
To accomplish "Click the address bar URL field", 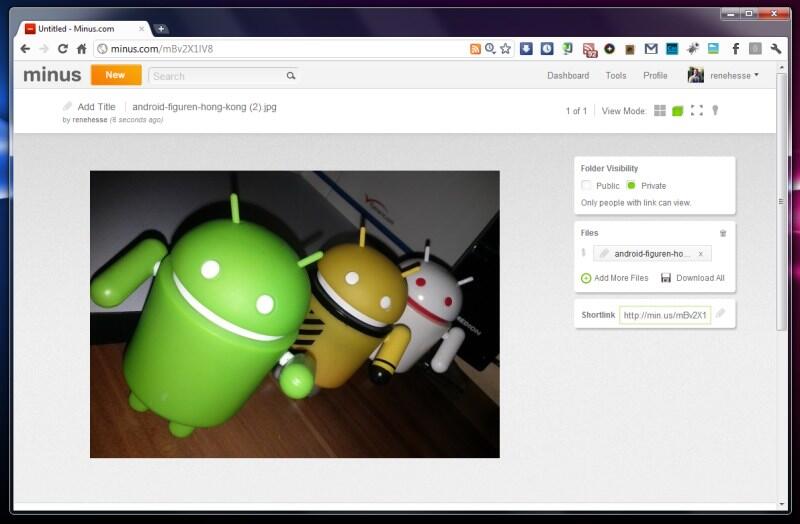I will 281,49.
